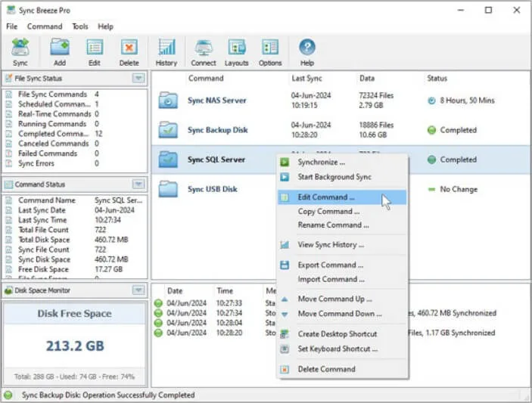Click the Delete Command red icon
532x403 pixels.
[x=285, y=369]
